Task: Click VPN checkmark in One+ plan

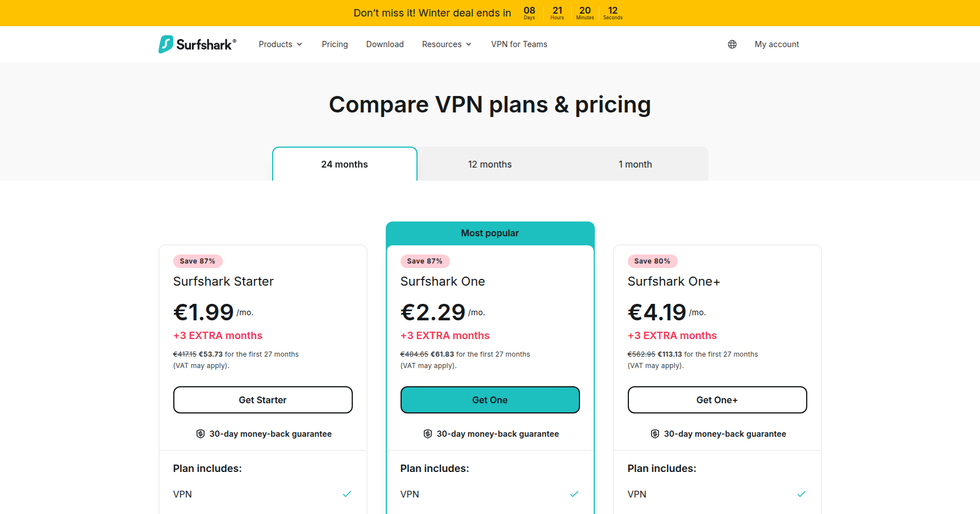Action: point(802,494)
